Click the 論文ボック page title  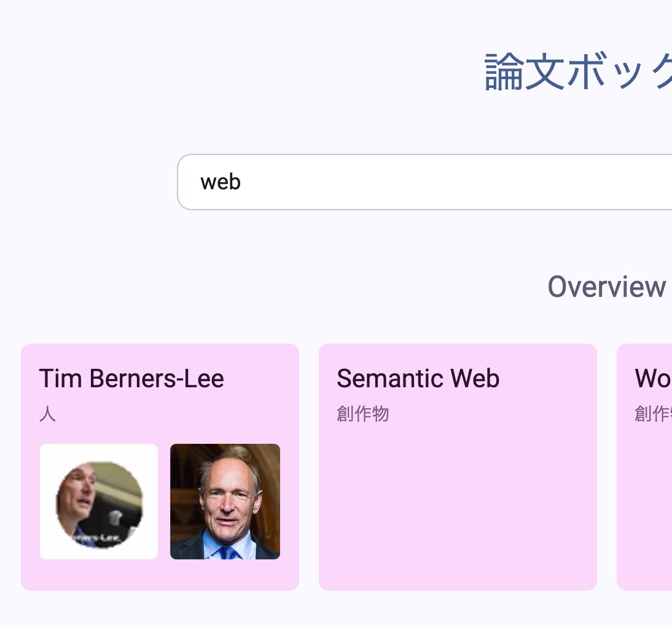pyautogui.click(x=577, y=72)
